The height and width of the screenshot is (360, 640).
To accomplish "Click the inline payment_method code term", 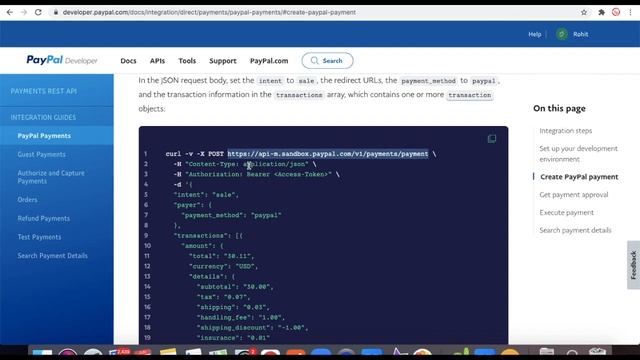I will click(x=428, y=81).
